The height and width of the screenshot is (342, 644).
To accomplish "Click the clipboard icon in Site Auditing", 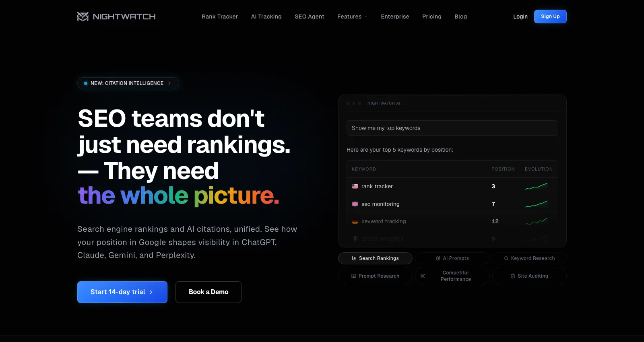I will point(513,276).
